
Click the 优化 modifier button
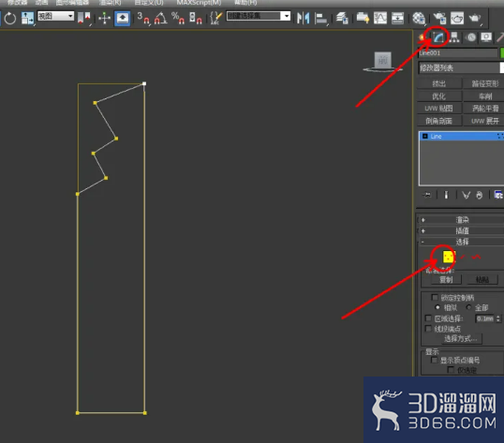[x=439, y=96]
